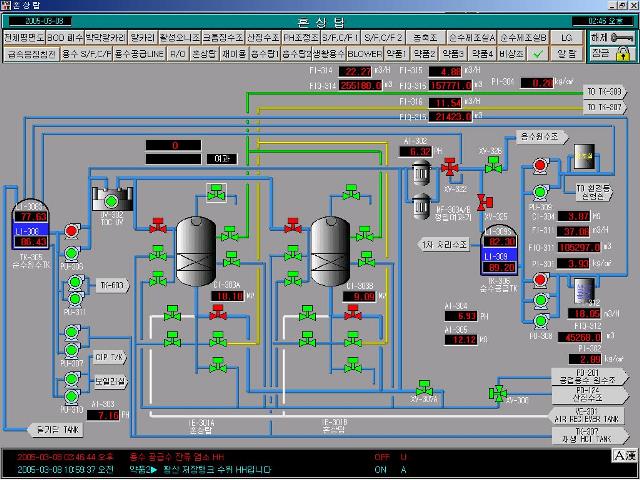Screen dimensions: 640x480
Task: Click the 여과 button beside the black field
Action: point(222,159)
